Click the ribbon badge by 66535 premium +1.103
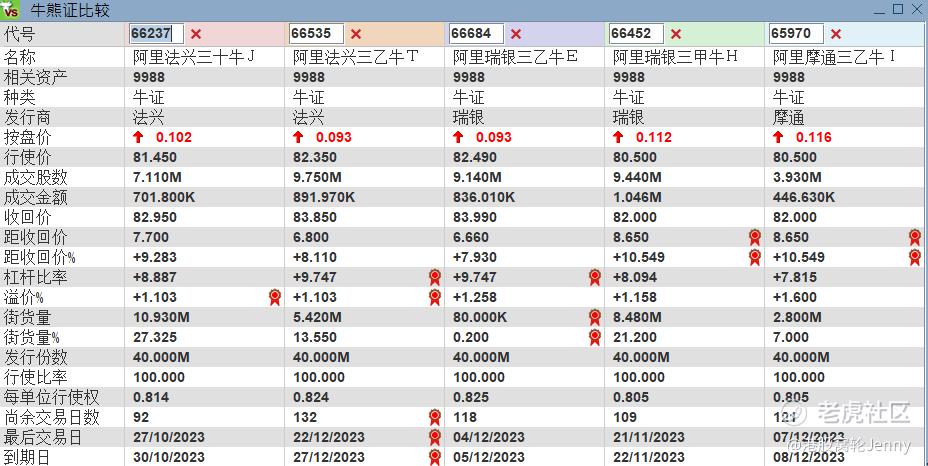Image resolution: width=928 pixels, height=466 pixels. [435, 297]
